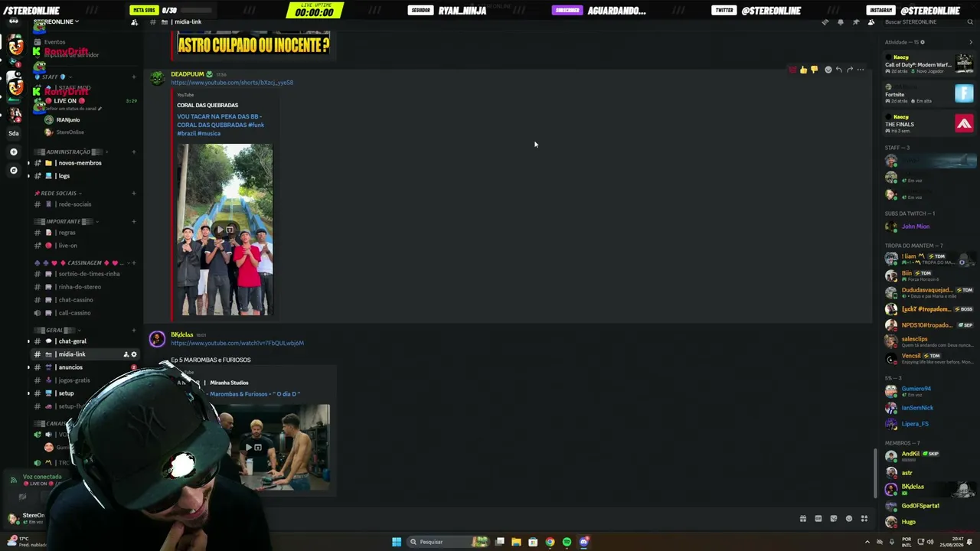The image size is (980, 551).
Task: Open the Windows Start menu
Action: [397, 542]
